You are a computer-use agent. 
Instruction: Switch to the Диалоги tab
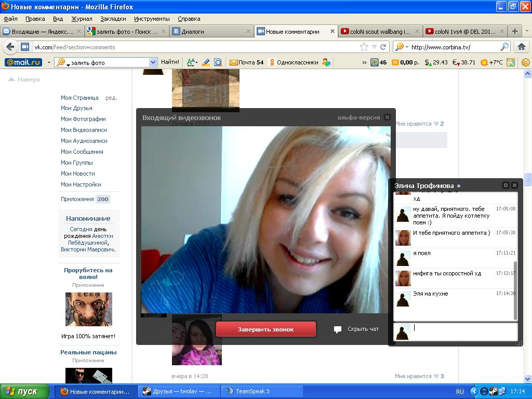(x=211, y=32)
